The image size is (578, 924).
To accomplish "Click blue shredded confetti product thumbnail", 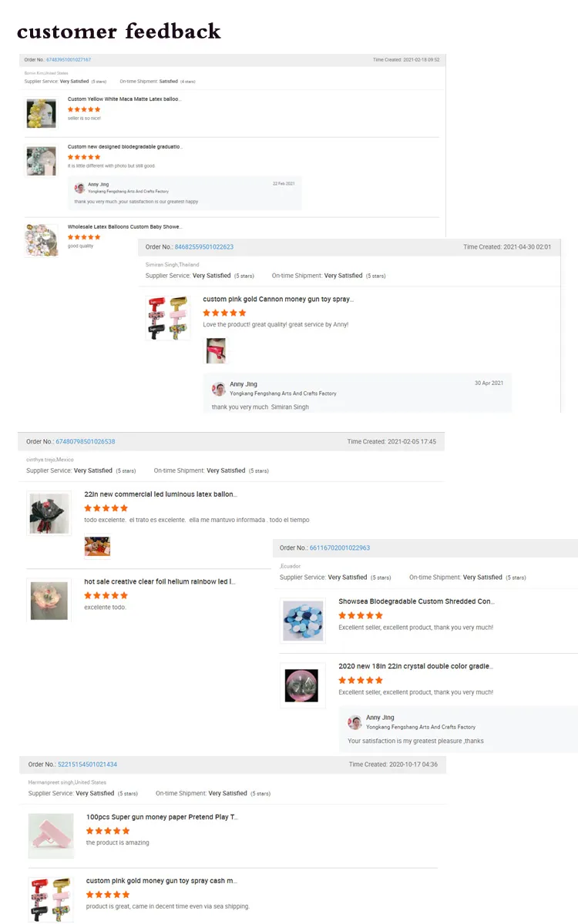I will [303, 621].
